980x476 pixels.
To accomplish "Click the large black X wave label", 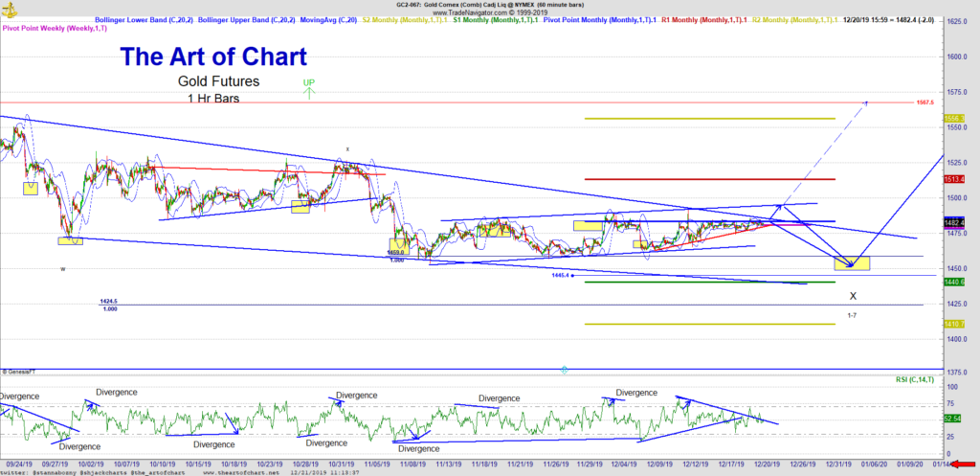I will pyautogui.click(x=853, y=297).
